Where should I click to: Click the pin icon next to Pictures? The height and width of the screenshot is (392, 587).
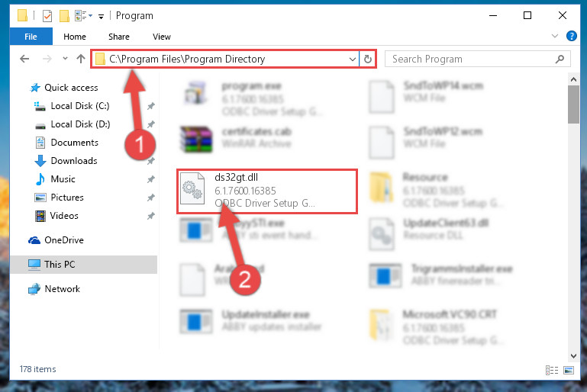(x=151, y=198)
